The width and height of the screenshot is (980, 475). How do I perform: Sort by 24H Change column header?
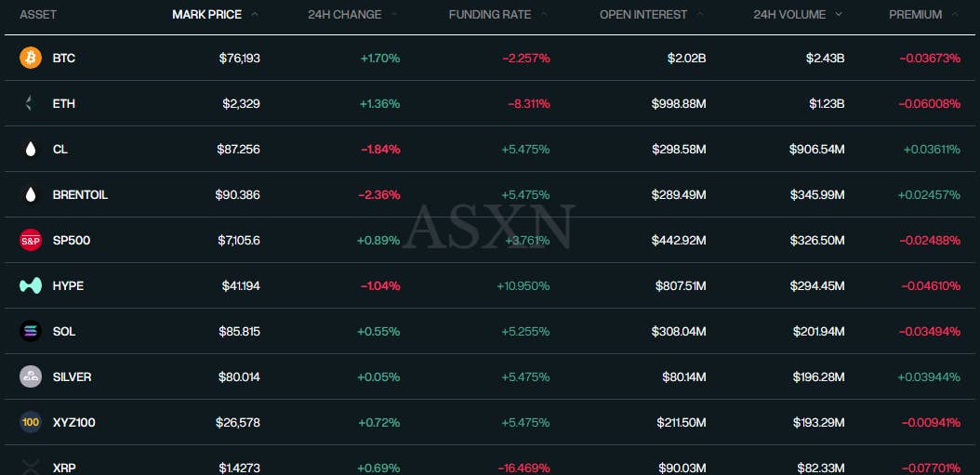344,14
